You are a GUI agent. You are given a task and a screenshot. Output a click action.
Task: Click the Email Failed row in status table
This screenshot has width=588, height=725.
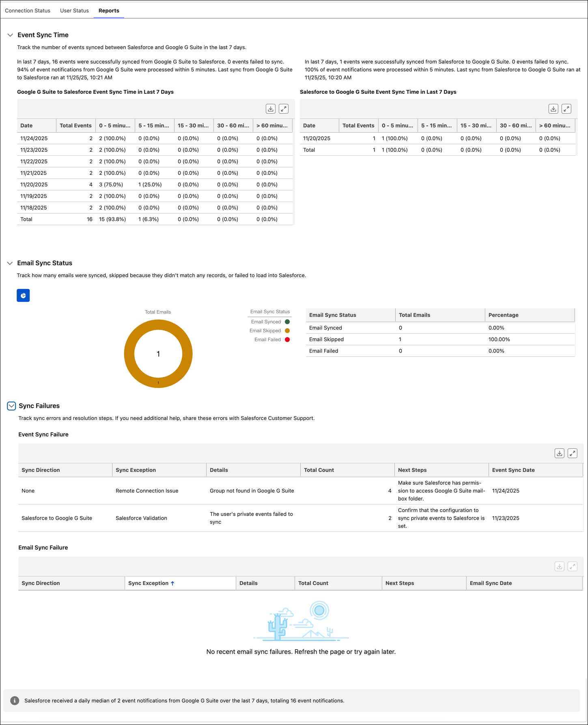(x=440, y=351)
